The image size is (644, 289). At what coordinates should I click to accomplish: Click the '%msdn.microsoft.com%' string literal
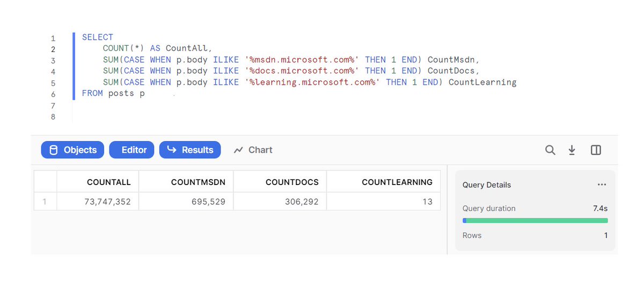[x=302, y=60]
